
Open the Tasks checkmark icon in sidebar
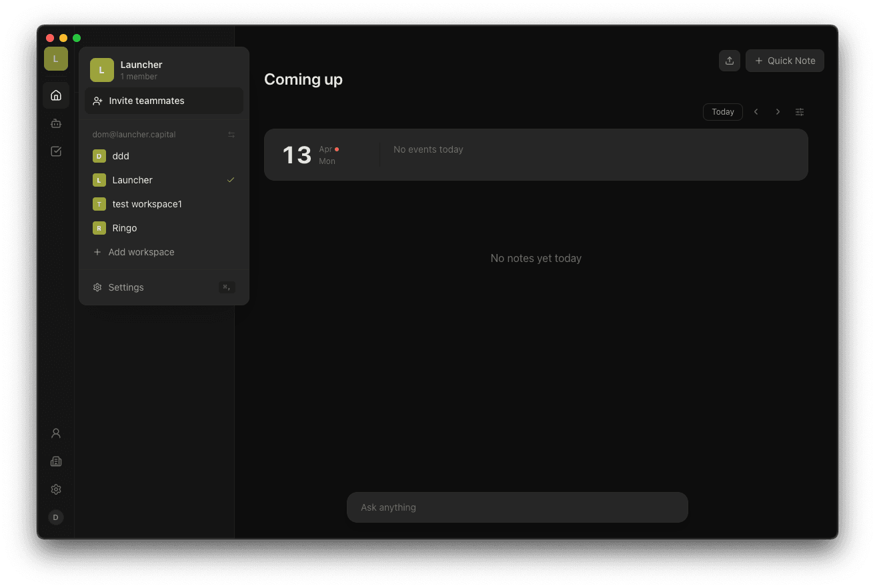(x=55, y=151)
